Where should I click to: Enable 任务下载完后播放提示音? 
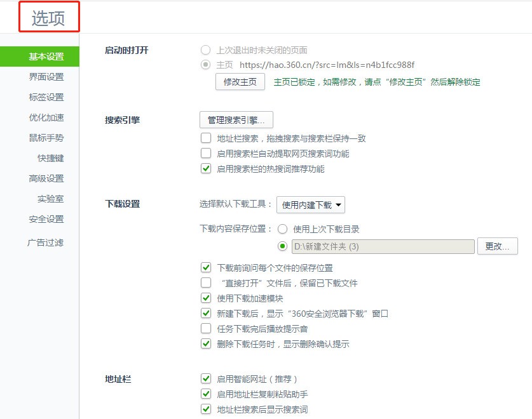tap(206, 329)
